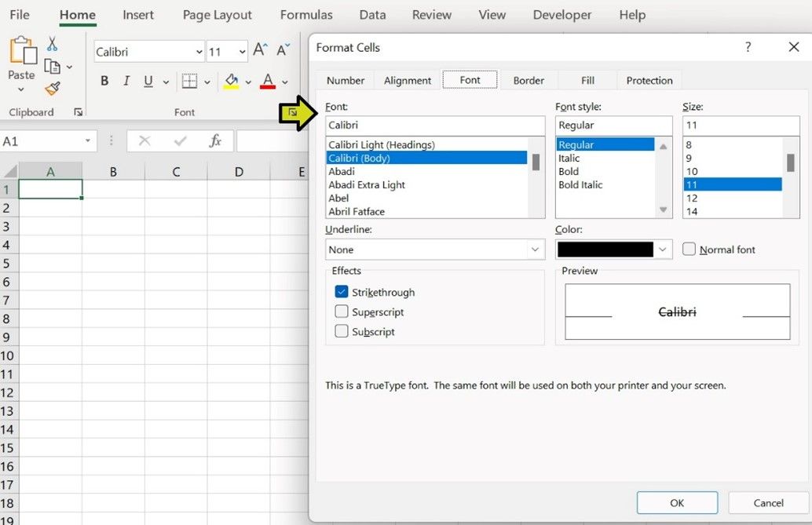
Task: Click the Size input field
Action: pyautogui.click(x=741, y=126)
